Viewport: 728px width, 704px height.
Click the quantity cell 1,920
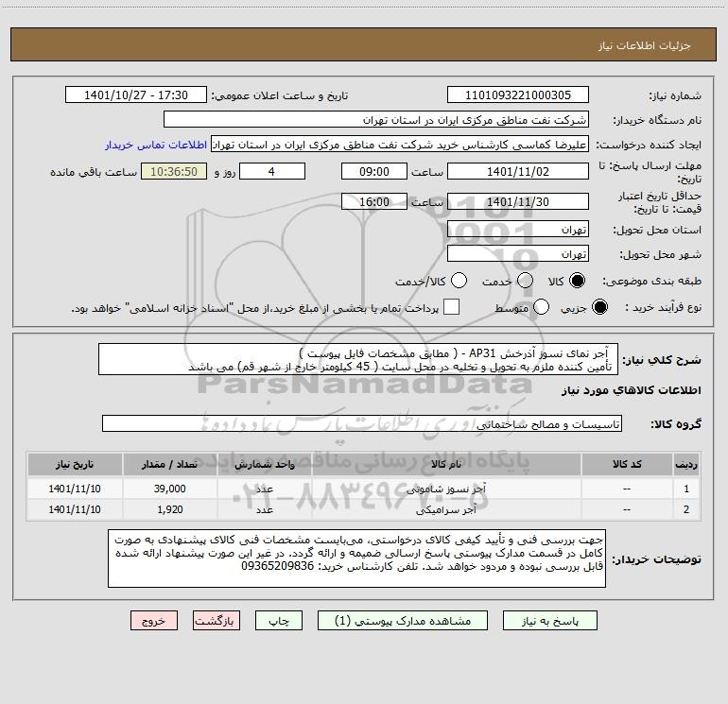click(169, 509)
